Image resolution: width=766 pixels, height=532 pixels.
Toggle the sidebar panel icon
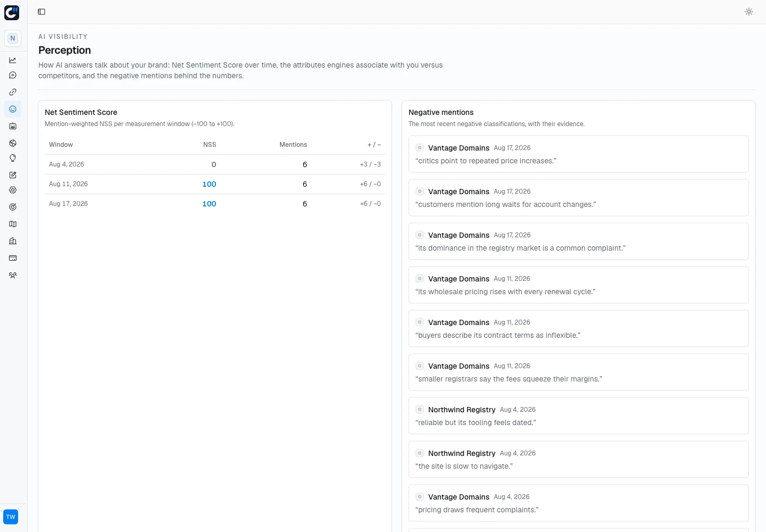tap(41, 12)
